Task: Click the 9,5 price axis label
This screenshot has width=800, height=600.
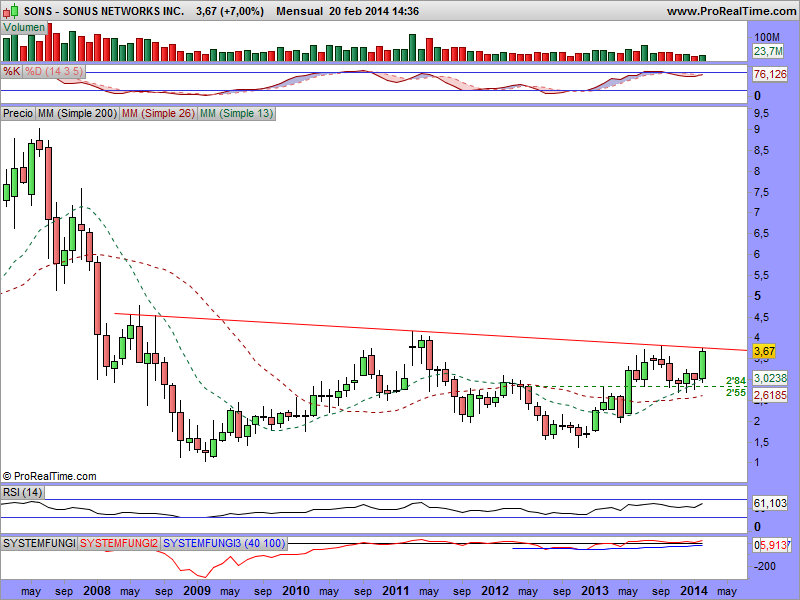Action: click(761, 113)
